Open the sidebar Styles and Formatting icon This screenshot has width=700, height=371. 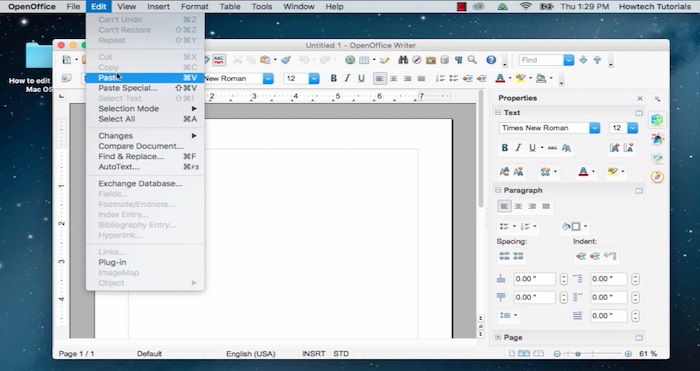click(x=657, y=139)
